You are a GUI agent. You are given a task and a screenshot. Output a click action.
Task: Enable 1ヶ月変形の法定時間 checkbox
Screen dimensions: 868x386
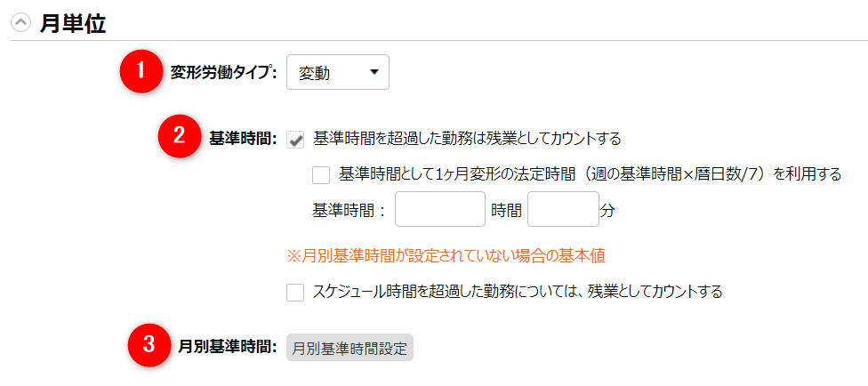point(321,174)
